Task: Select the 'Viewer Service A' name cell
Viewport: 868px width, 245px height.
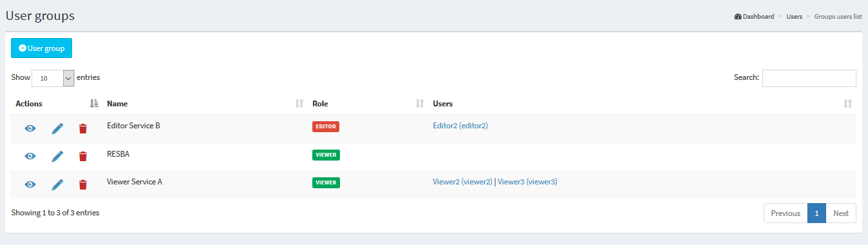Action: pos(135,182)
